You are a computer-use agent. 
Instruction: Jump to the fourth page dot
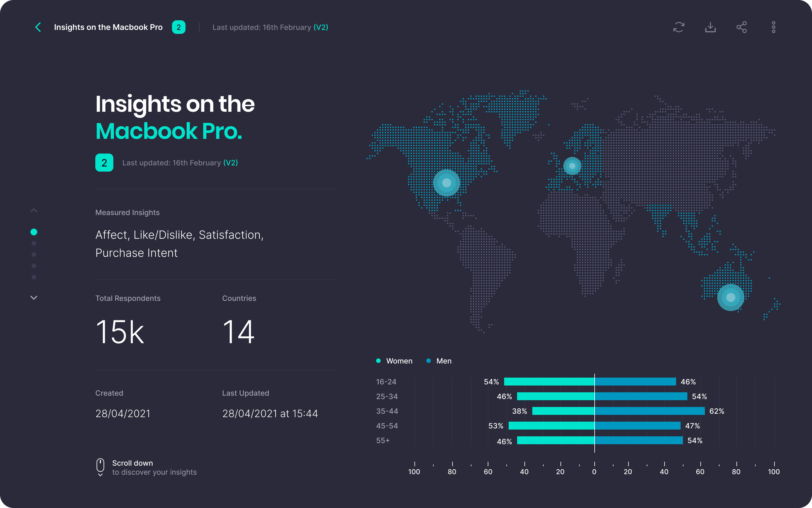click(34, 266)
